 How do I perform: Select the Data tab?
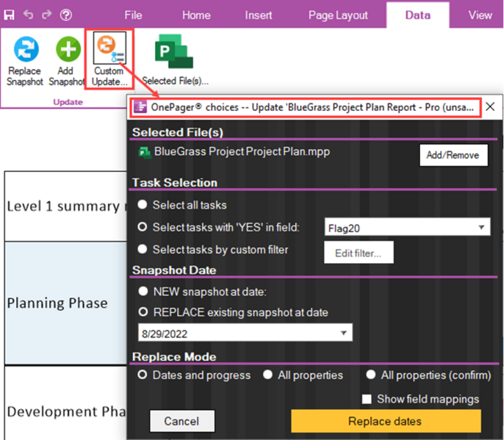click(417, 15)
